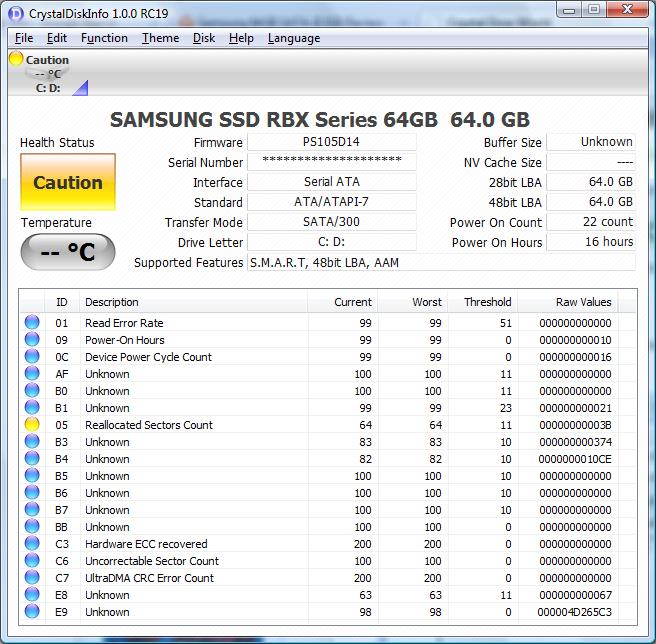This screenshot has width=656, height=644.
Task: Open the Disk menu
Action: (x=204, y=38)
